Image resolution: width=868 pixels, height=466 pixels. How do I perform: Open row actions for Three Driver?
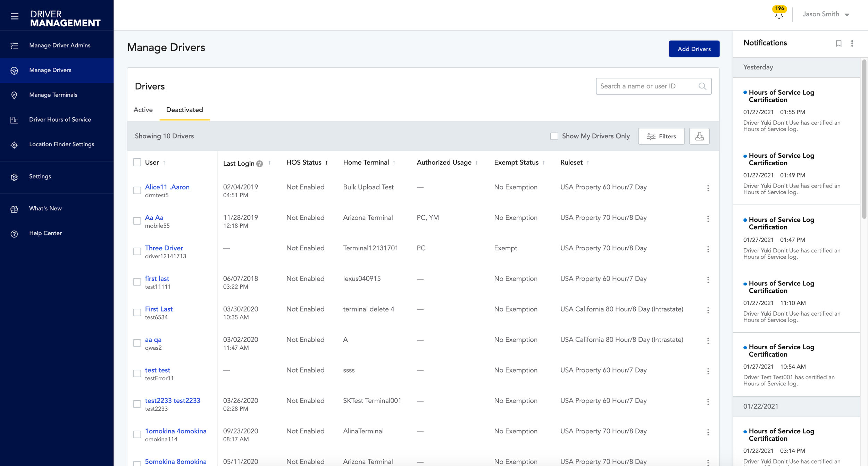(708, 249)
